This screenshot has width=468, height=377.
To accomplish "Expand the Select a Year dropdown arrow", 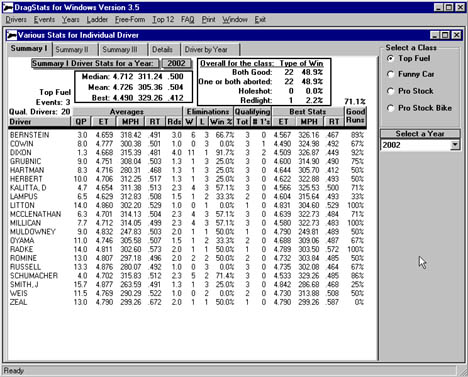I will click(x=455, y=145).
